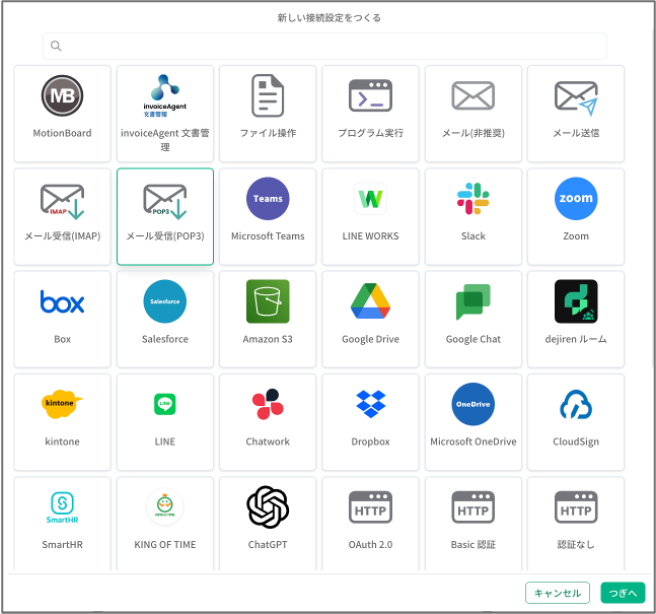
Task: Focus the connector search field
Action: (x=325, y=46)
